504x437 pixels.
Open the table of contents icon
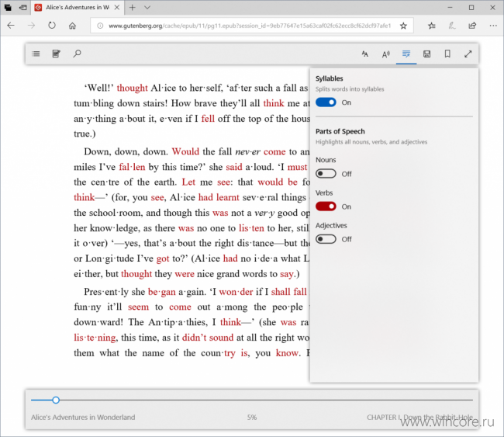coord(36,54)
